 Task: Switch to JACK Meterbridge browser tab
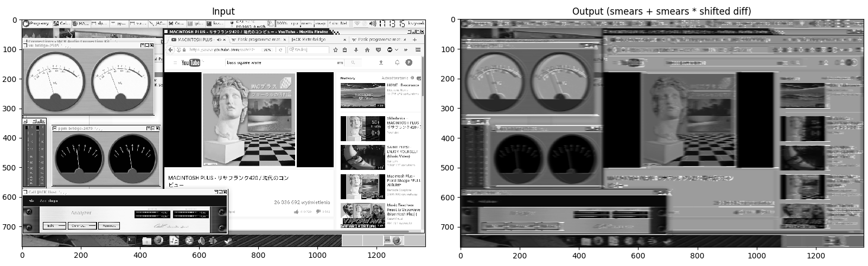click(319, 40)
